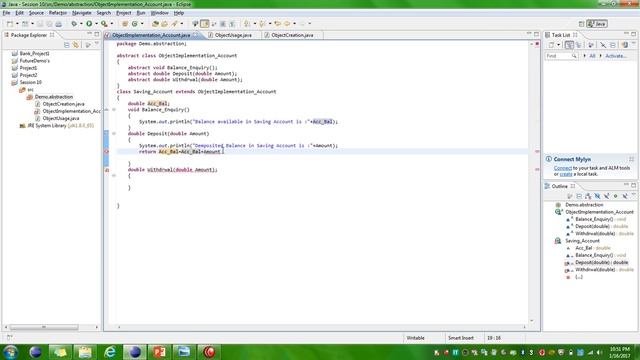Click the Connect link under Connect Mylyn
This screenshot has width=640, height=360.
coord(562,168)
